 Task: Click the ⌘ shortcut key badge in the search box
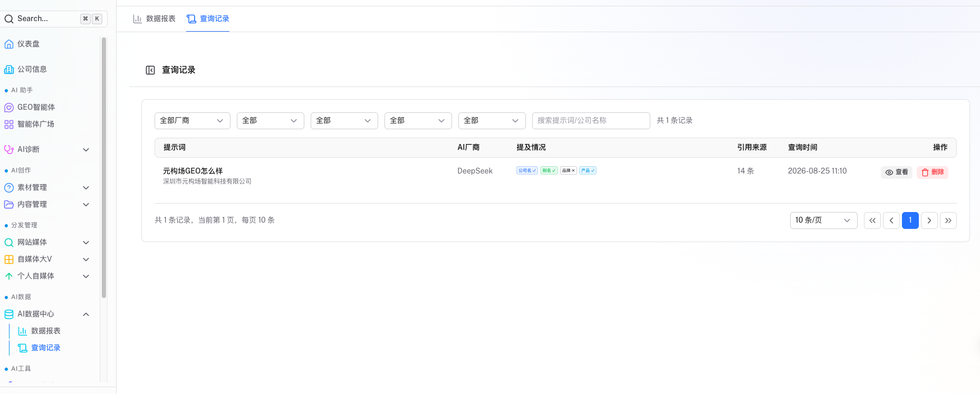point(85,19)
